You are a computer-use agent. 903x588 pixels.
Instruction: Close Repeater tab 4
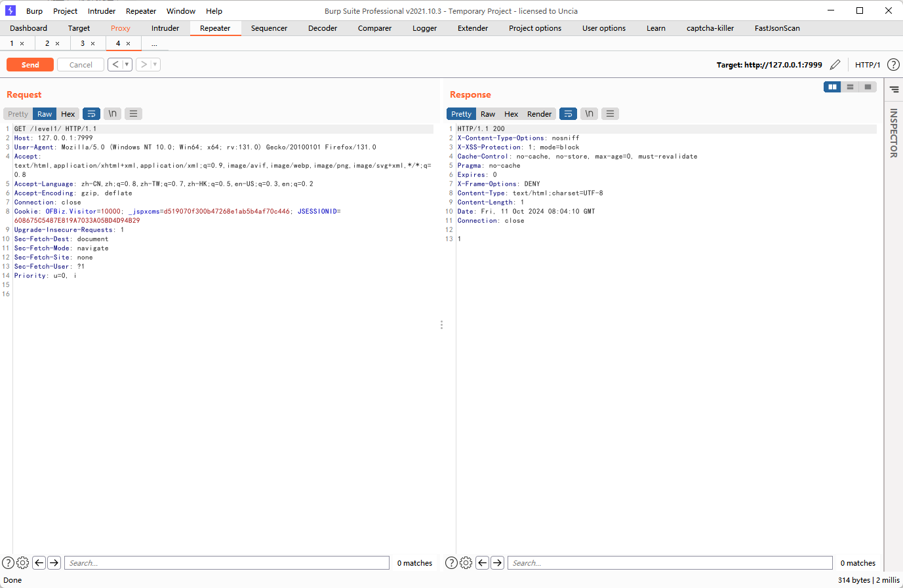(x=128, y=43)
